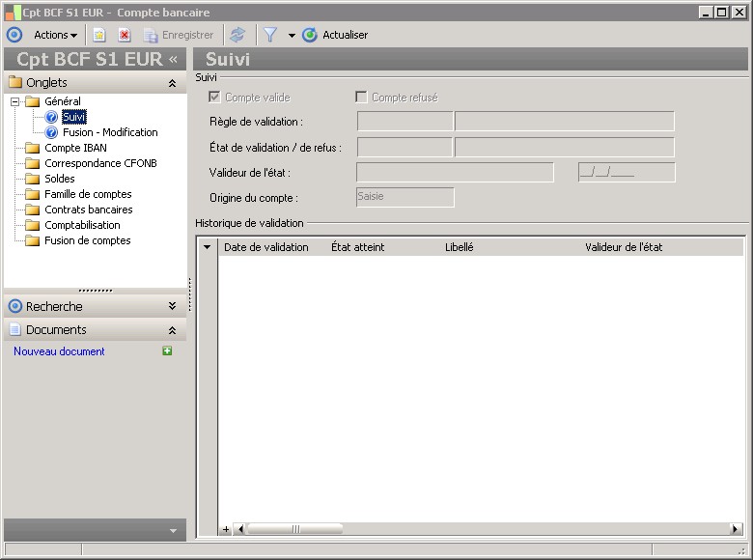Toggle the Compte refusé checkbox
The width and height of the screenshot is (753, 560).
(x=361, y=98)
